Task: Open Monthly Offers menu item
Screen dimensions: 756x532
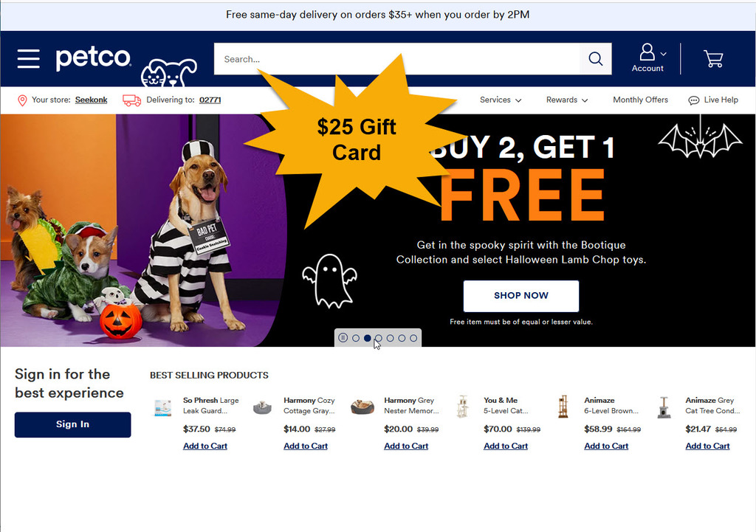Action: tap(640, 100)
